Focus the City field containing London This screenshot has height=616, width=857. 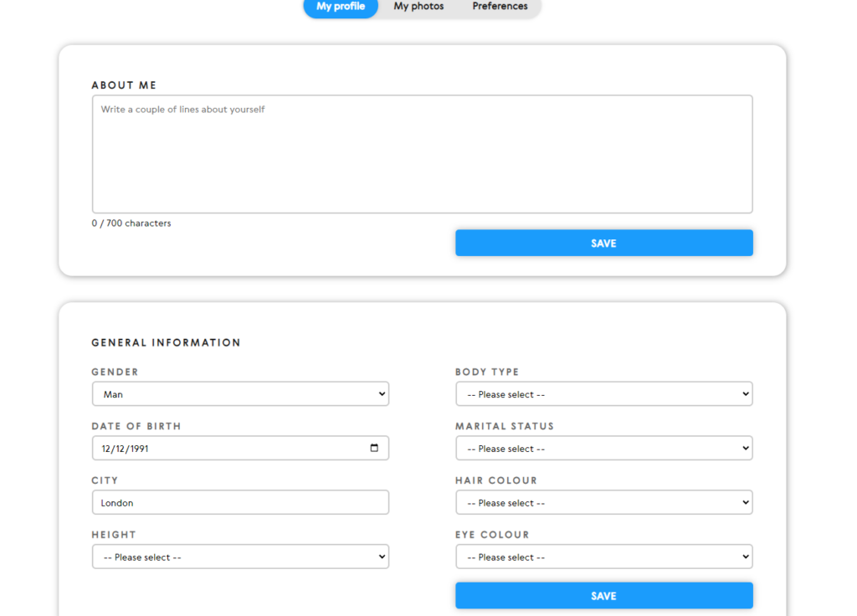pos(240,503)
